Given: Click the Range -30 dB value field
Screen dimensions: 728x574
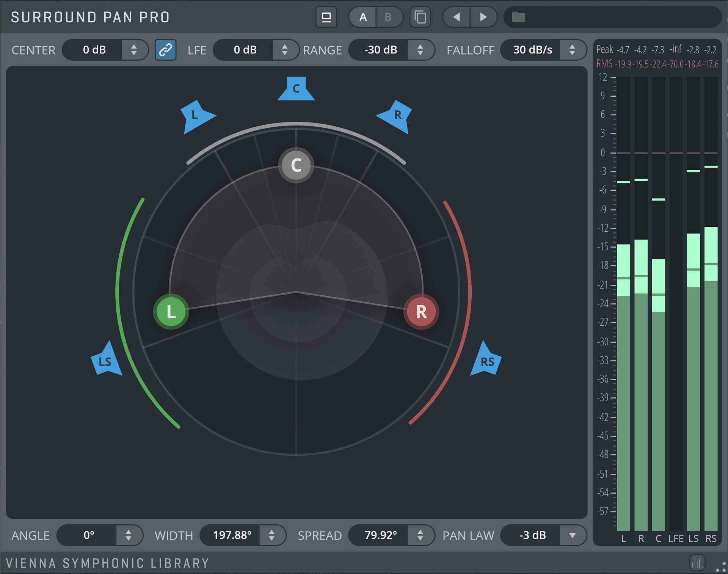Looking at the screenshot, I should click(x=380, y=50).
